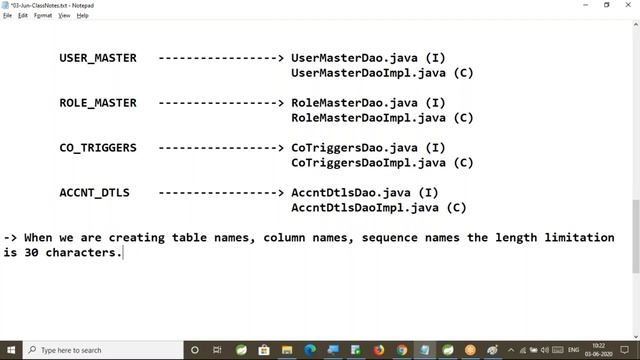Click ENG language indicator
This screenshot has width=640, height=360.
point(573,350)
